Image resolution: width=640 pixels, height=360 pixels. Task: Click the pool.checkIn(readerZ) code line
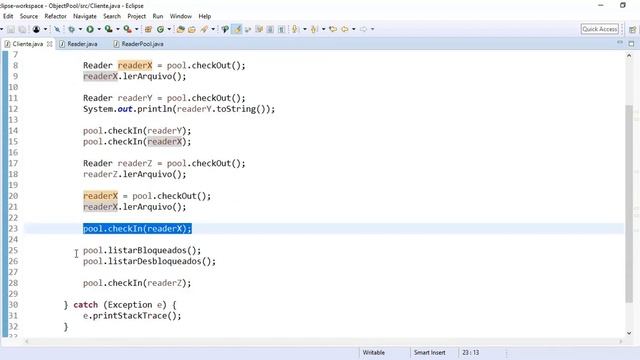[x=137, y=283]
